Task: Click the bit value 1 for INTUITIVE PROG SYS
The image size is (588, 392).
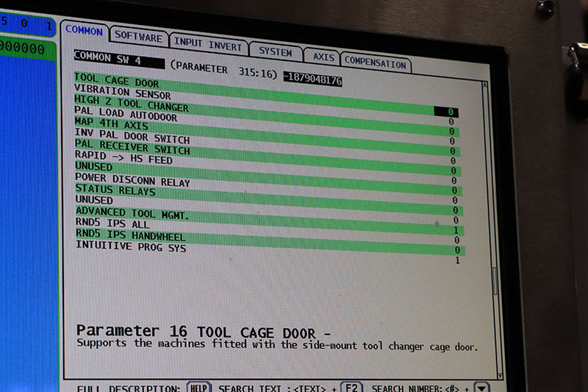Action: click(457, 260)
